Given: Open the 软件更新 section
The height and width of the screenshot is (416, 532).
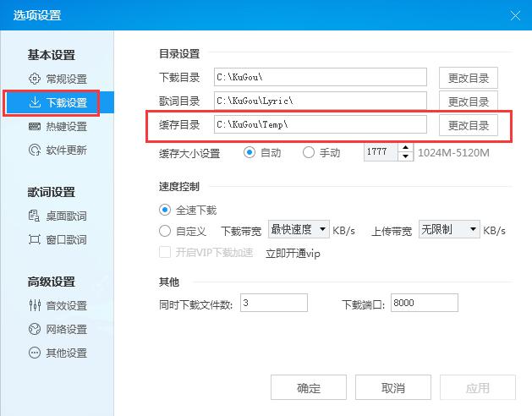Looking at the screenshot, I should click(x=67, y=150).
